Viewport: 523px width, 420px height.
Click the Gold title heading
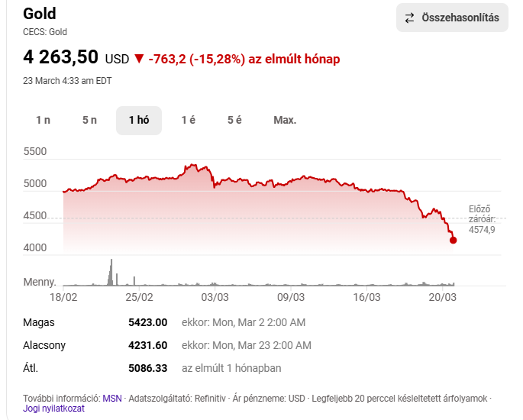coord(40,14)
